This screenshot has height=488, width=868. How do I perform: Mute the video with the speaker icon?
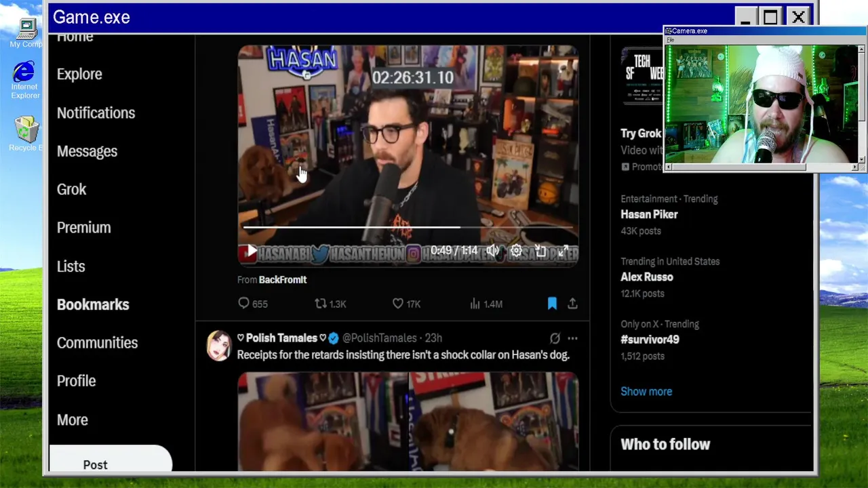(493, 251)
